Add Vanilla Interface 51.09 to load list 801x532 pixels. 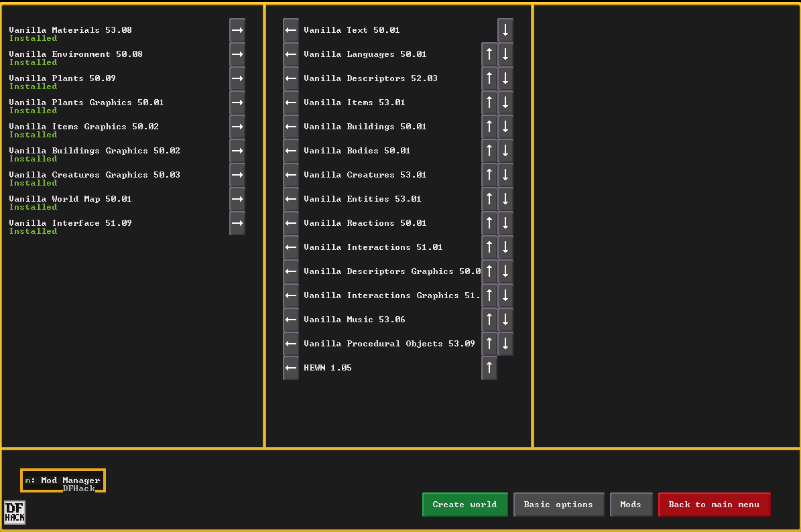point(237,223)
